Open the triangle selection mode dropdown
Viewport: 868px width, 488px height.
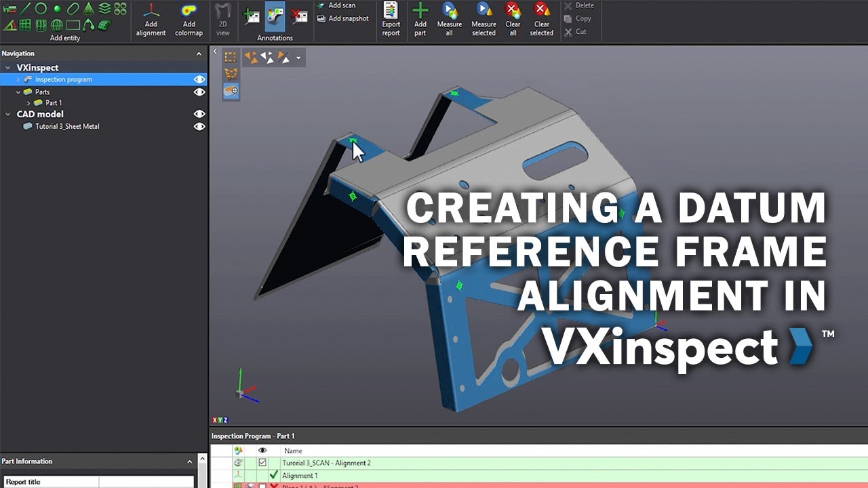(298, 58)
